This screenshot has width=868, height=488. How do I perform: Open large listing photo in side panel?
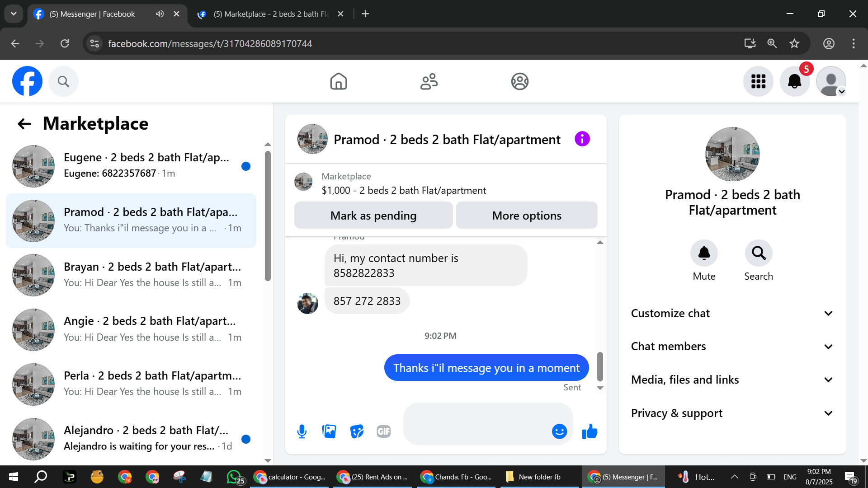coord(732,154)
